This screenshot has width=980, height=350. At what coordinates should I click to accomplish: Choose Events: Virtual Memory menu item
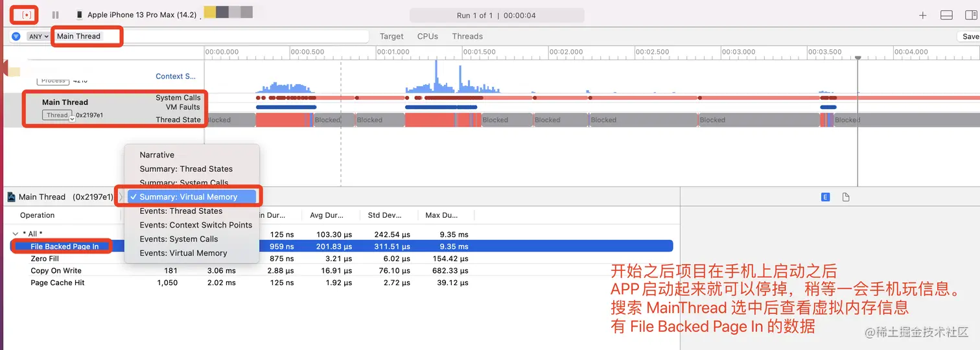pos(192,253)
